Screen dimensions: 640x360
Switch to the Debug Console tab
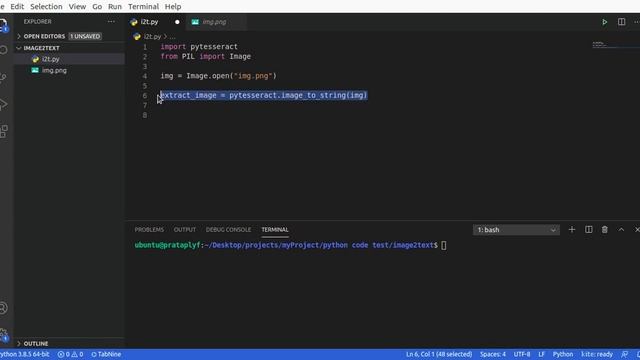[228, 230]
